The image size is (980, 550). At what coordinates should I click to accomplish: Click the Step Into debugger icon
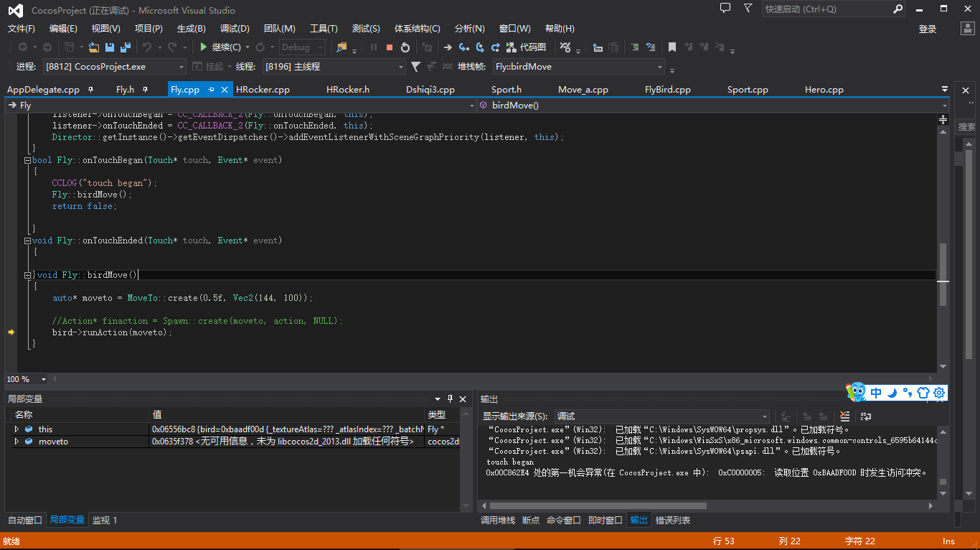pyautogui.click(x=463, y=47)
